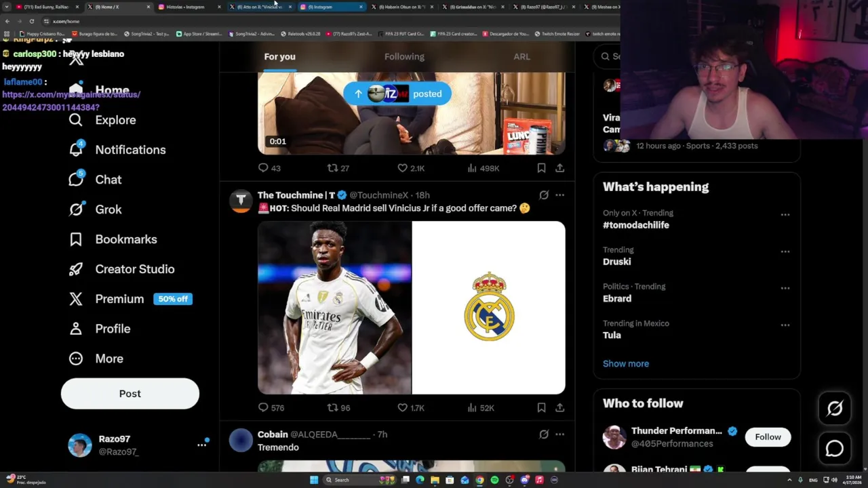Click the Post button

[x=130, y=394]
